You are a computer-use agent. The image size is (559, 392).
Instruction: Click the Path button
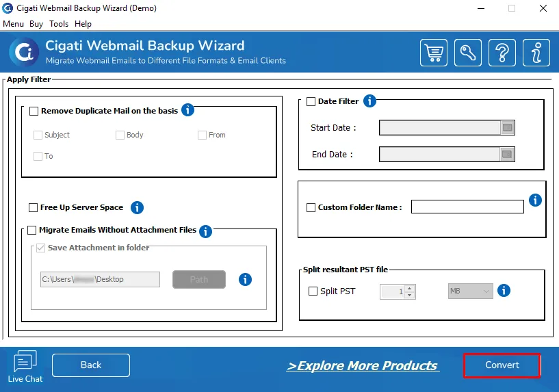[x=199, y=279]
